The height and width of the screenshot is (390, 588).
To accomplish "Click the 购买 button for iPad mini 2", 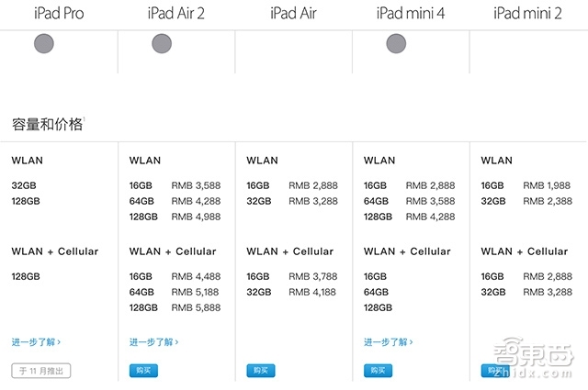I will (x=495, y=371).
